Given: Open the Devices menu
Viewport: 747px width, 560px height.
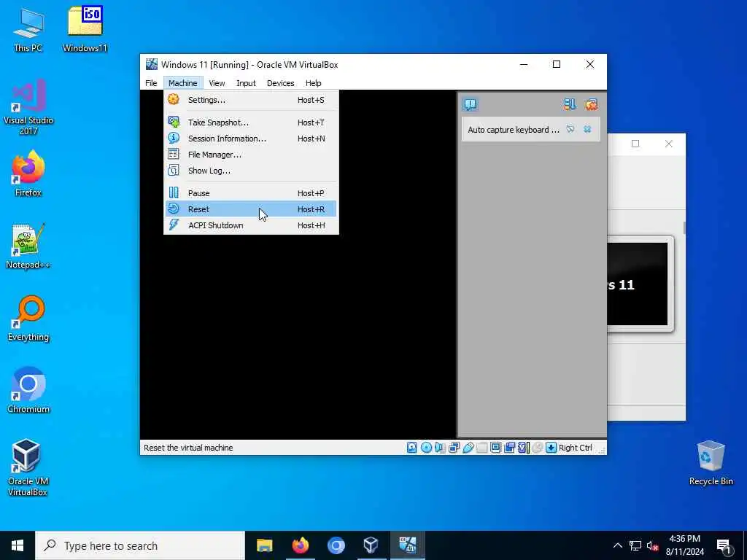Looking at the screenshot, I should pos(281,83).
